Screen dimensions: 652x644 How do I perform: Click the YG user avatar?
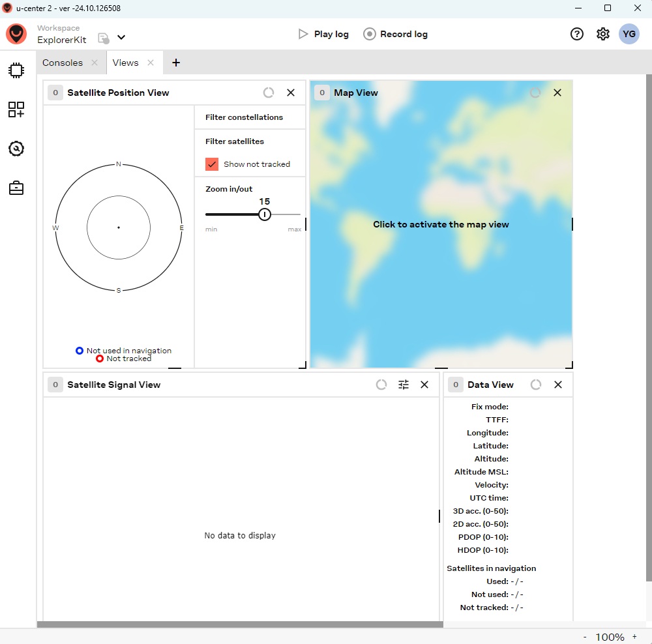point(629,35)
